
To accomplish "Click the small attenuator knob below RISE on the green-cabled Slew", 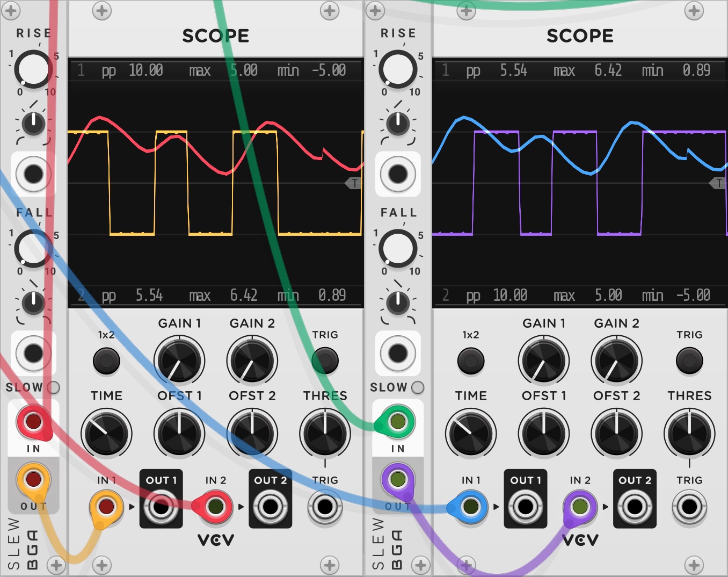I will click(x=397, y=124).
